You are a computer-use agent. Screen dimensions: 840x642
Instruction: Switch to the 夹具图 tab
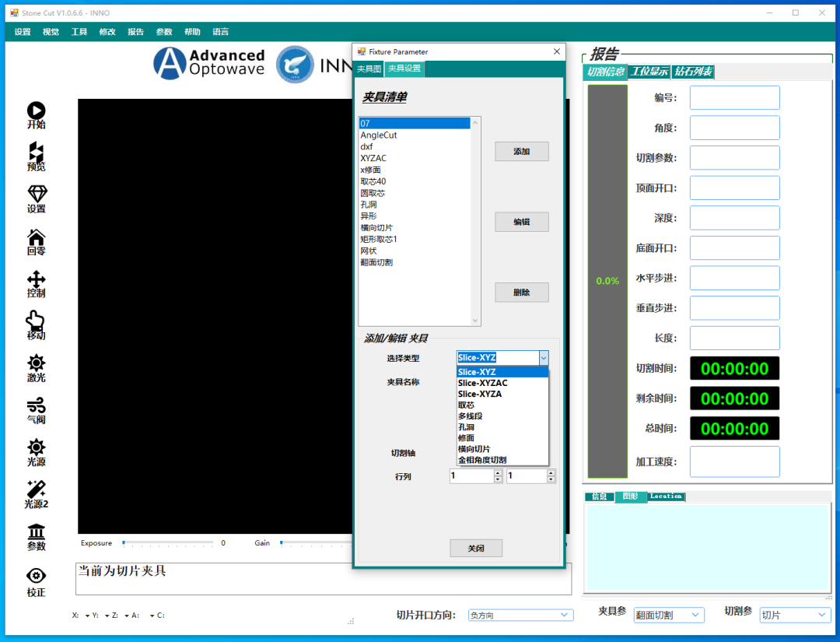[369, 69]
